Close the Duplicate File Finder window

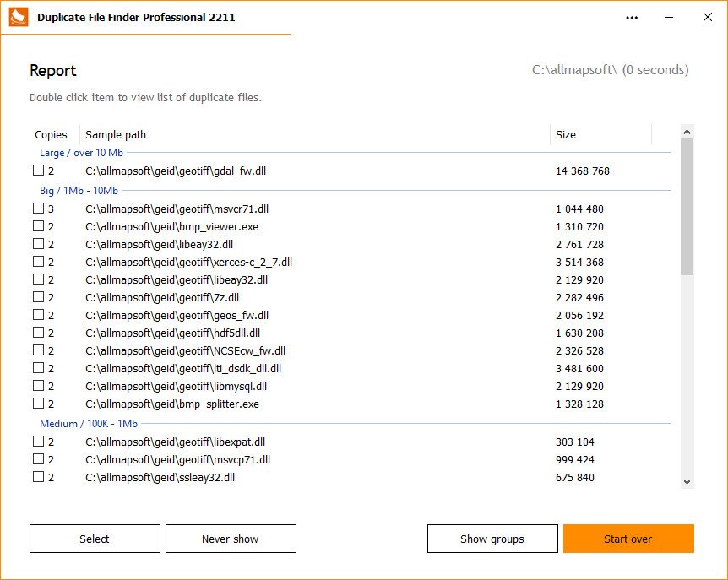[708, 17]
